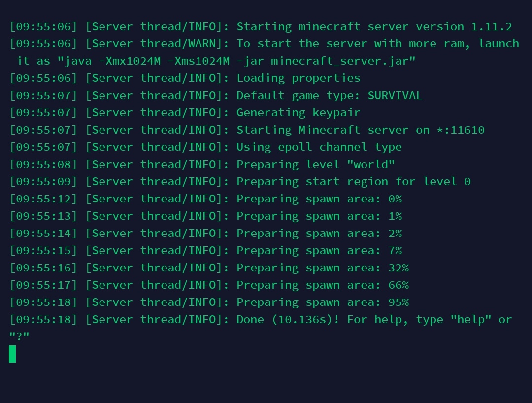The image size is (532, 403).
Task: Click the "Starting minecraft server version 1.11.2" line
Action: click(x=374, y=27)
